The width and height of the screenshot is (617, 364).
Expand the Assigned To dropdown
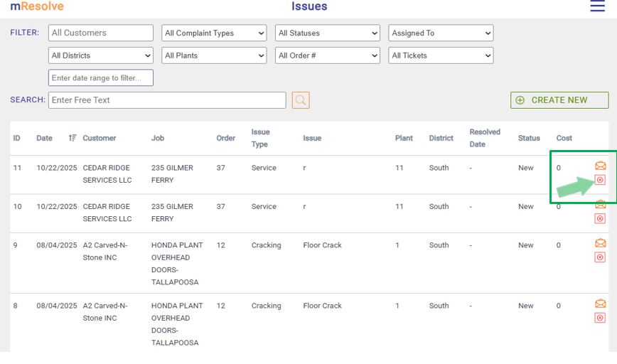[x=441, y=33]
